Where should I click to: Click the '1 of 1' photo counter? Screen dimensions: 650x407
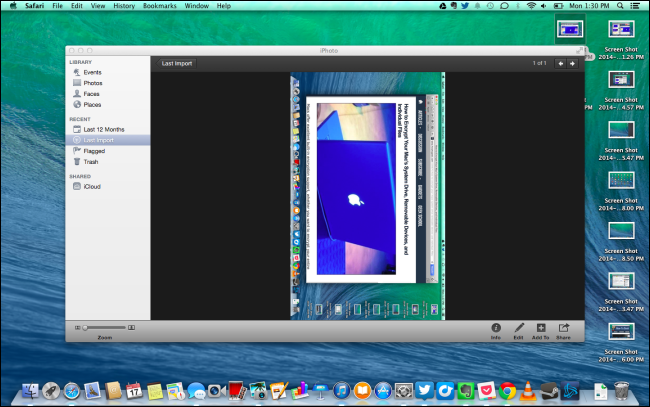pos(539,63)
